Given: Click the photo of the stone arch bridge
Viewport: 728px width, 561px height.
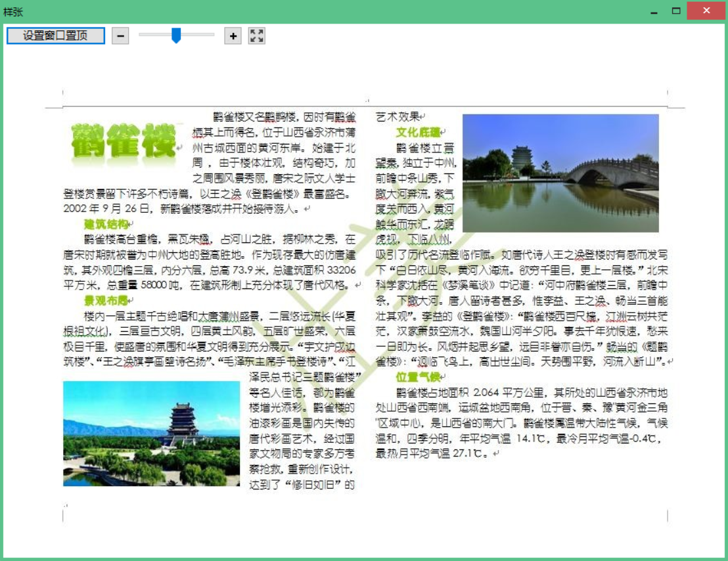Looking at the screenshot, I should coord(560,173).
